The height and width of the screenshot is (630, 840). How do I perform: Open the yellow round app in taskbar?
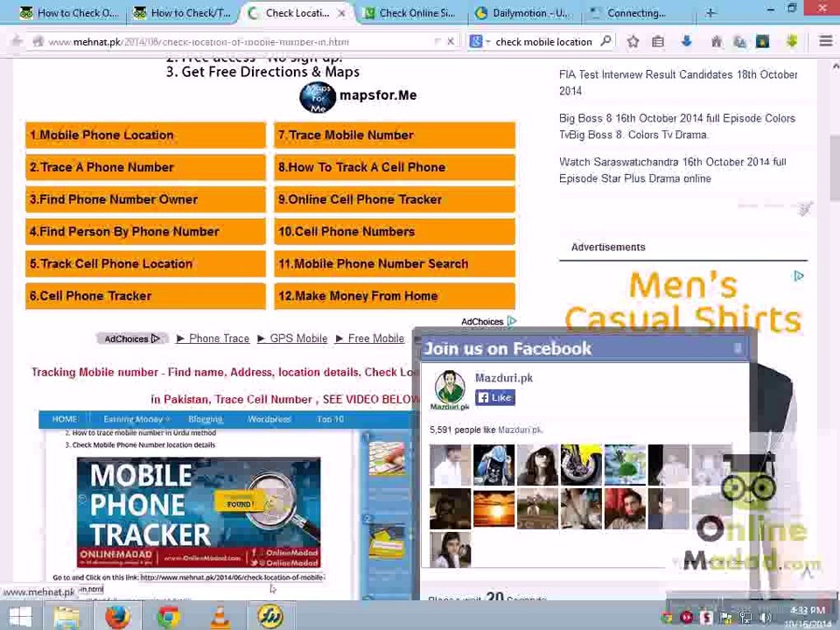(270, 616)
